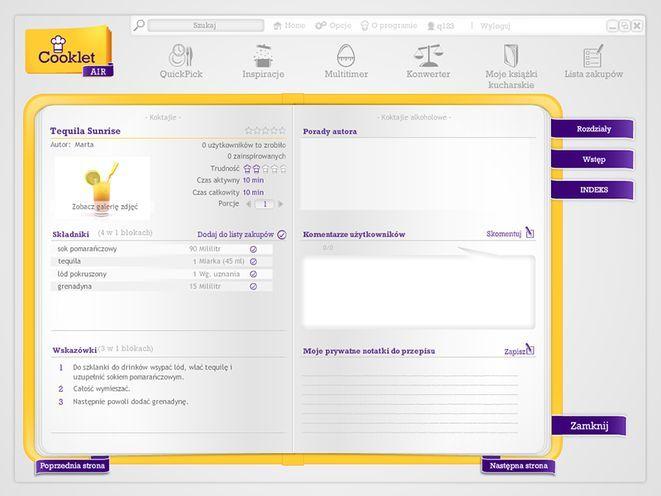Screen dimensions: 661x496
Task: Toggle lód pokruszony ingredient check
Action: pos(253,274)
